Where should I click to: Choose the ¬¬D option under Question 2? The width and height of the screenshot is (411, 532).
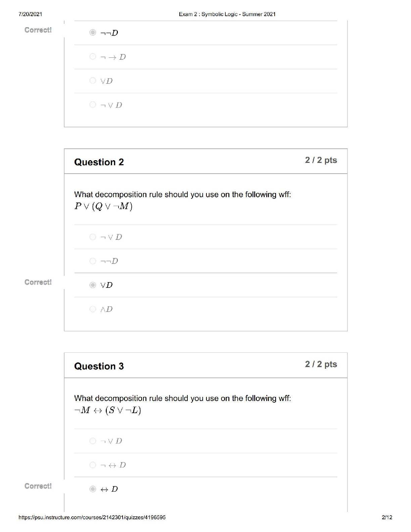(93, 261)
